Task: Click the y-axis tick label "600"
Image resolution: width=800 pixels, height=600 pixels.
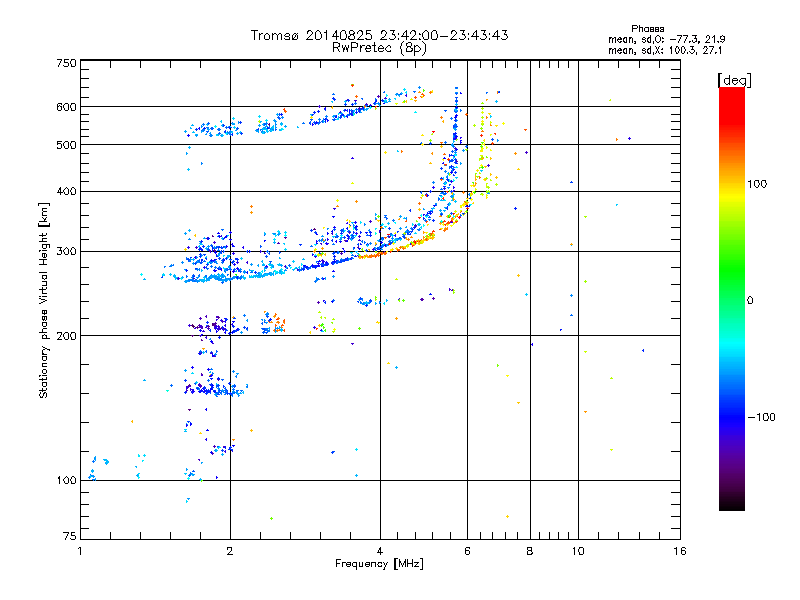Action: 66,107
